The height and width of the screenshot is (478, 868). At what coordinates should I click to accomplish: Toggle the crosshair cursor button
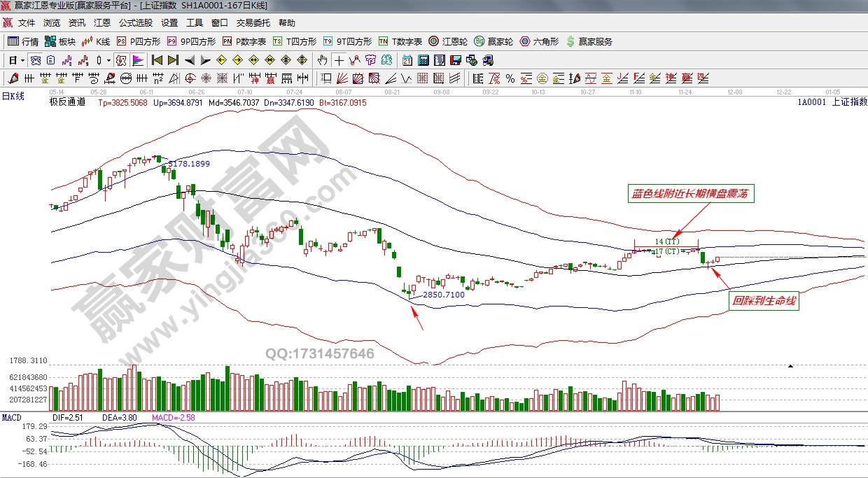339,60
